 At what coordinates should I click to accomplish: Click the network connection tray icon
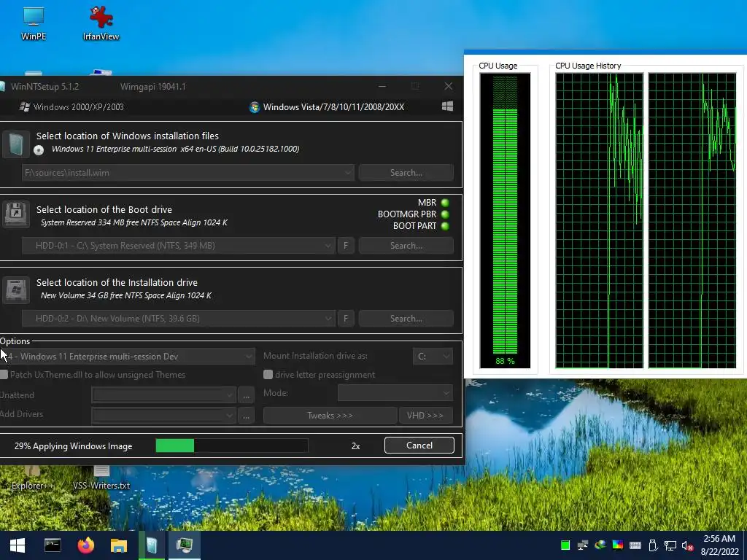(670, 545)
